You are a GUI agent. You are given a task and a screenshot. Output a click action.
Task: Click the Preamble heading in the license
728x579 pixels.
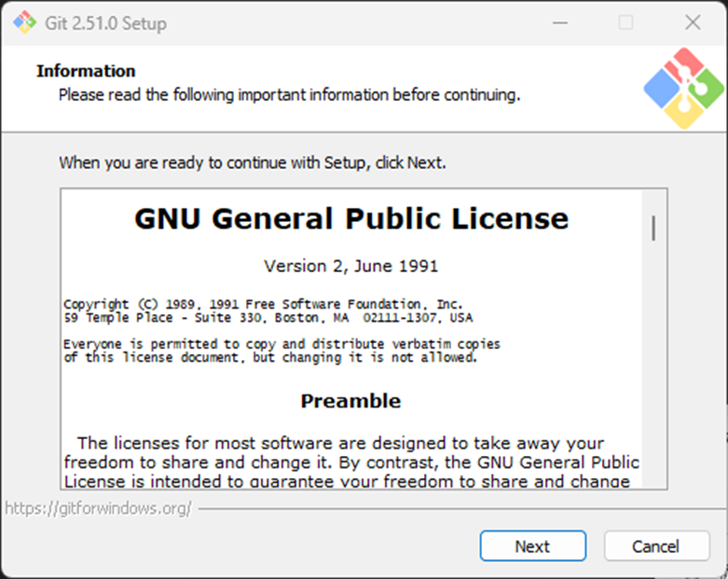tap(350, 401)
